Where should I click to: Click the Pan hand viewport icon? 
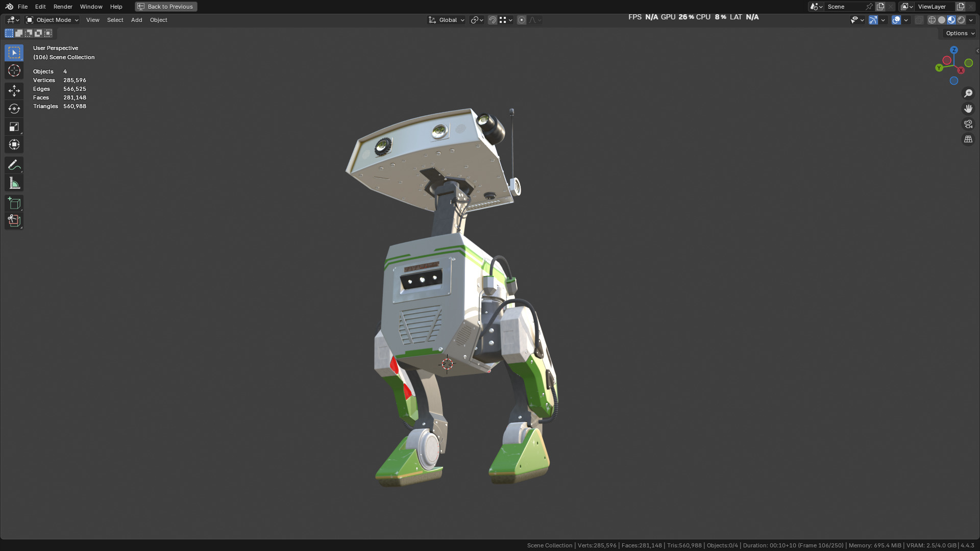tap(968, 109)
